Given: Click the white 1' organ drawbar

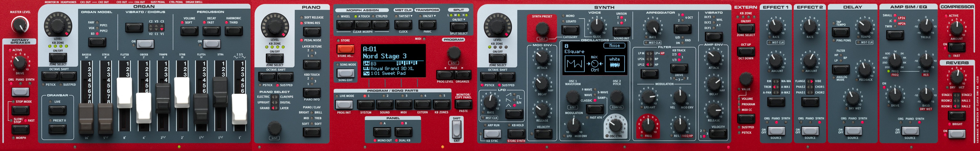Looking at the screenshot, I should click(x=240, y=109).
